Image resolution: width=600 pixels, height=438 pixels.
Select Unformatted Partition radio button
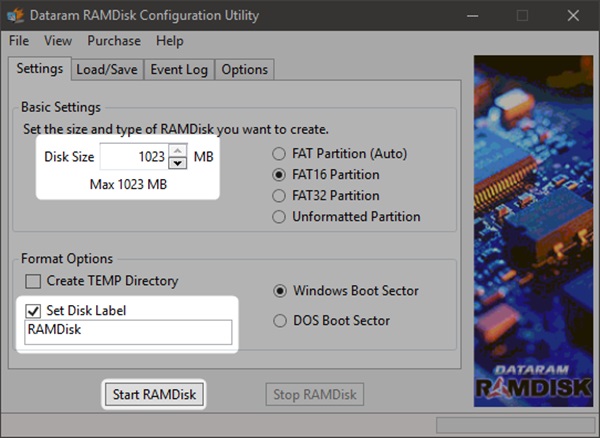tap(279, 217)
